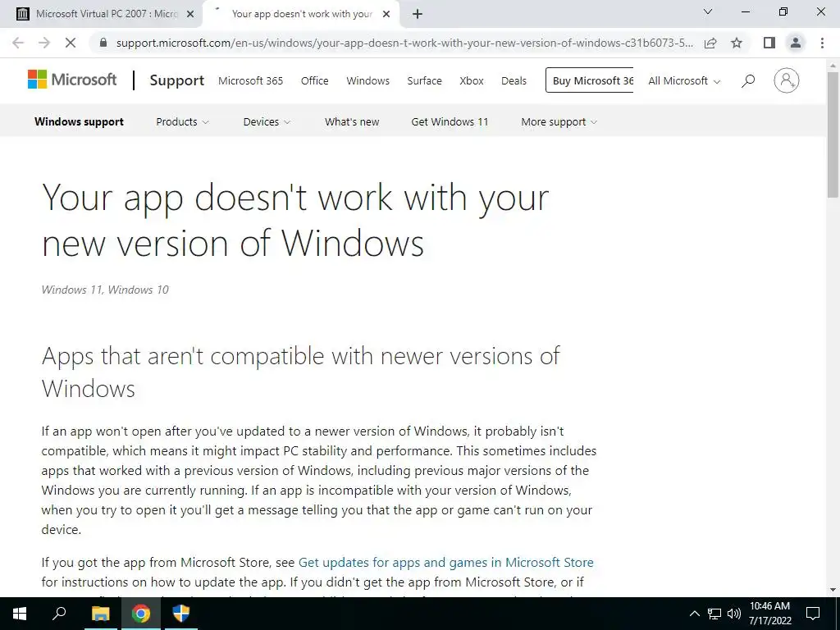The height and width of the screenshot is (630, 840).
Task: Click the scrollbar down arrow
Action: click(x=833, y=590)
